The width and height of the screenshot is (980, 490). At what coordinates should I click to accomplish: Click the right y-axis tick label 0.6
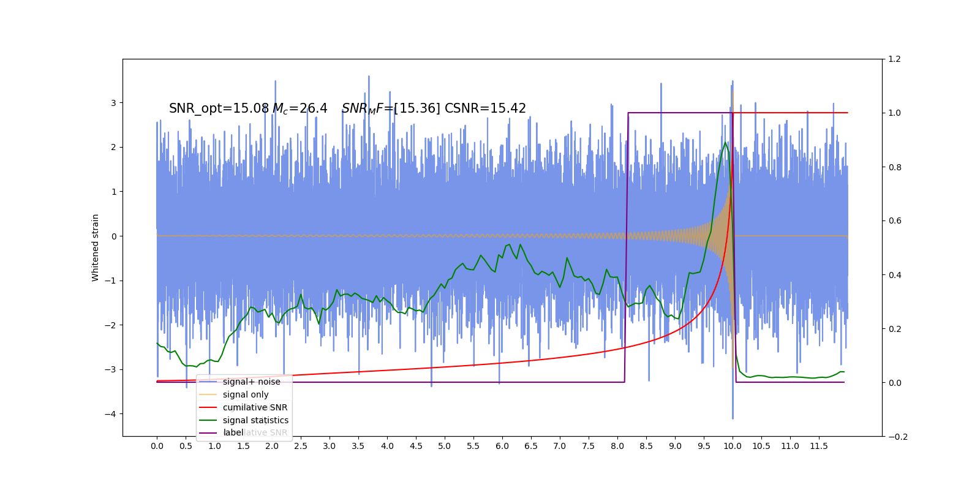pyautogui.click(x=894, y=221)
